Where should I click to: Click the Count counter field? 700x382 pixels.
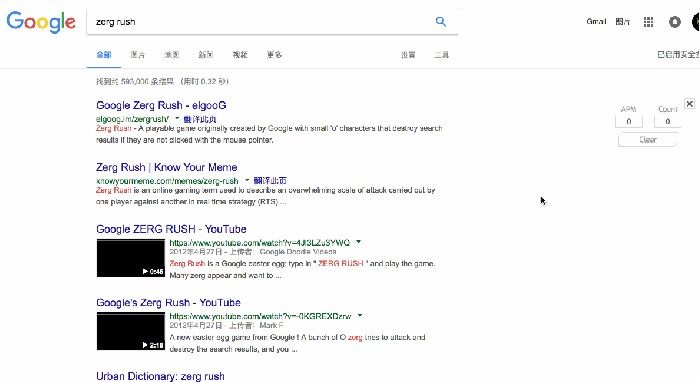point(667,121)
